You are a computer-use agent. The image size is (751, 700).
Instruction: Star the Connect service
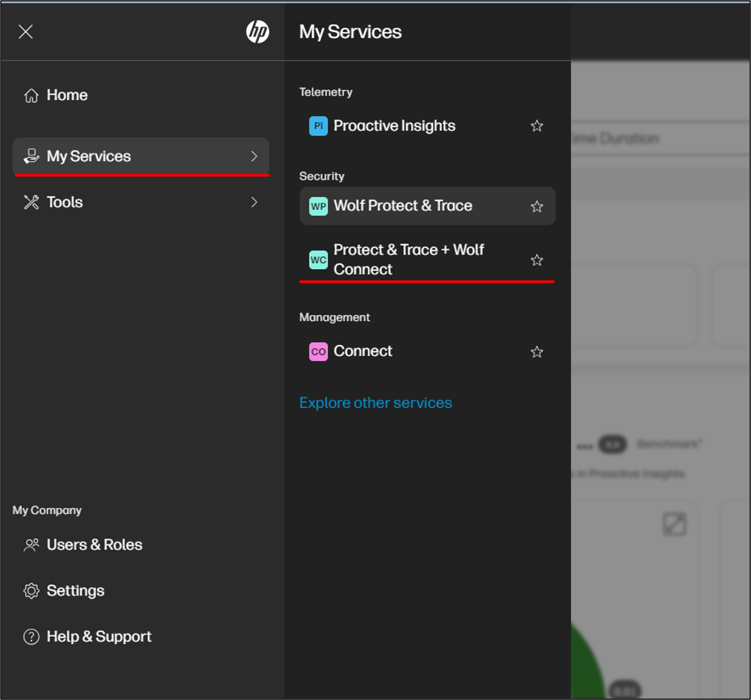tap(537, 352)
